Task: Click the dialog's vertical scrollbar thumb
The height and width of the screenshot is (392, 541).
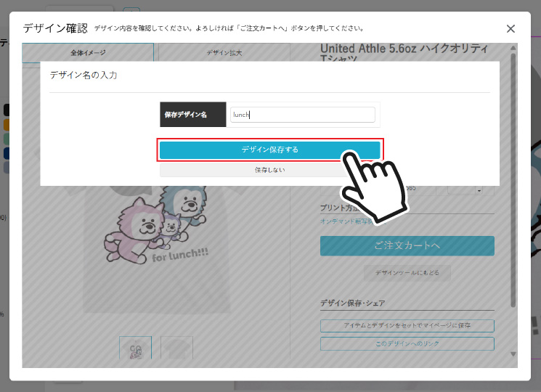Action: pyautogui.click(x=513, y=181)
